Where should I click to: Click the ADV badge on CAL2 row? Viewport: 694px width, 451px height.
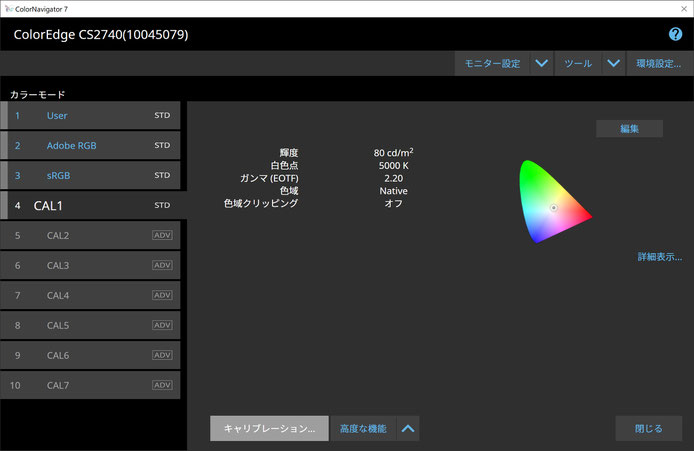click(x=162, y=235)
